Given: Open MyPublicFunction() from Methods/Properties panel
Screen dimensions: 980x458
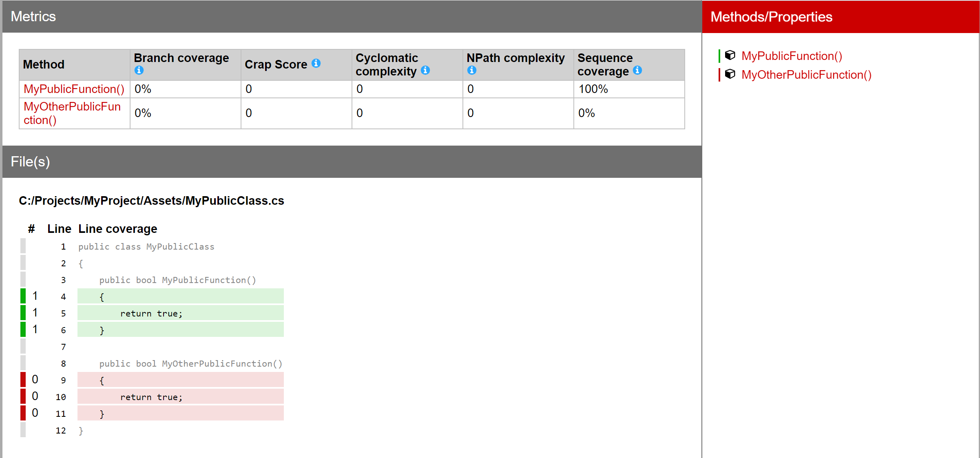Looking at the screenshot, I should (791, 56).
